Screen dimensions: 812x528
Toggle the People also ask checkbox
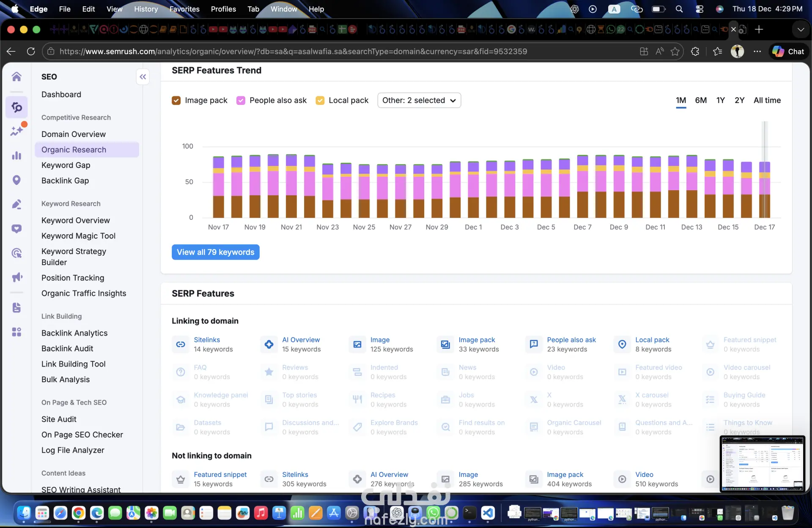click(241, 101)
